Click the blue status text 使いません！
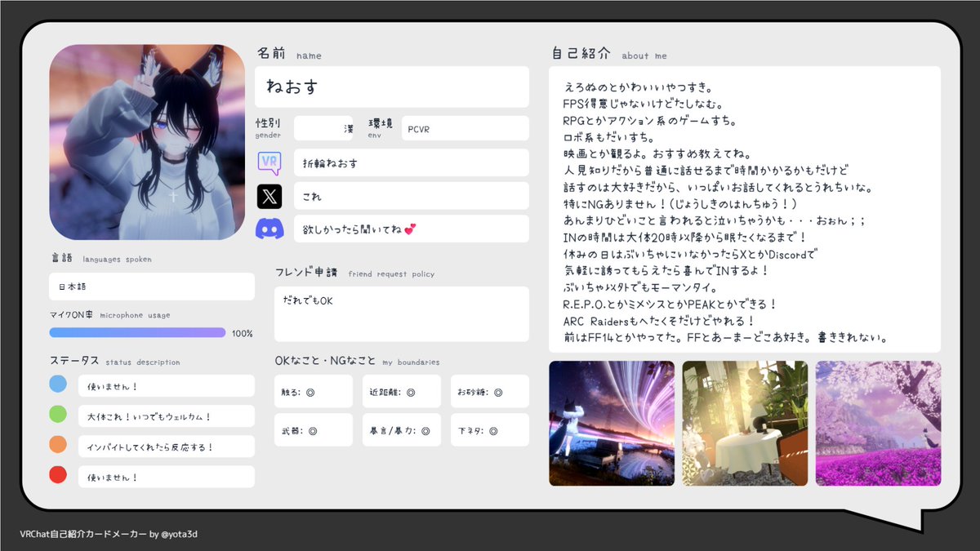980x551 pixels. click(x=167, y=385)
